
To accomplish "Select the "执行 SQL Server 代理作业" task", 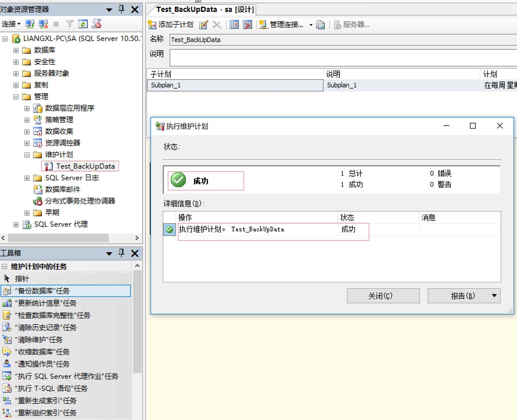I will (66, 376).
